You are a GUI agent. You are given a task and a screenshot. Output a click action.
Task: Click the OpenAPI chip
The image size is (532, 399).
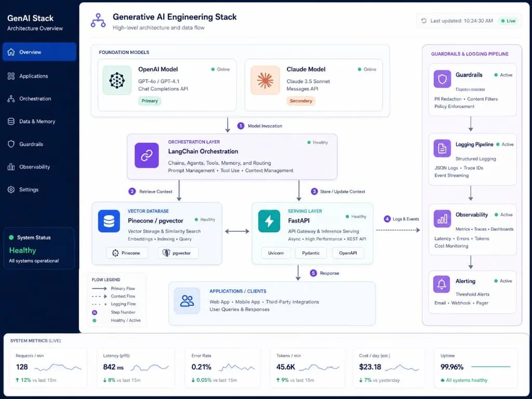click(x=348, y=253)
